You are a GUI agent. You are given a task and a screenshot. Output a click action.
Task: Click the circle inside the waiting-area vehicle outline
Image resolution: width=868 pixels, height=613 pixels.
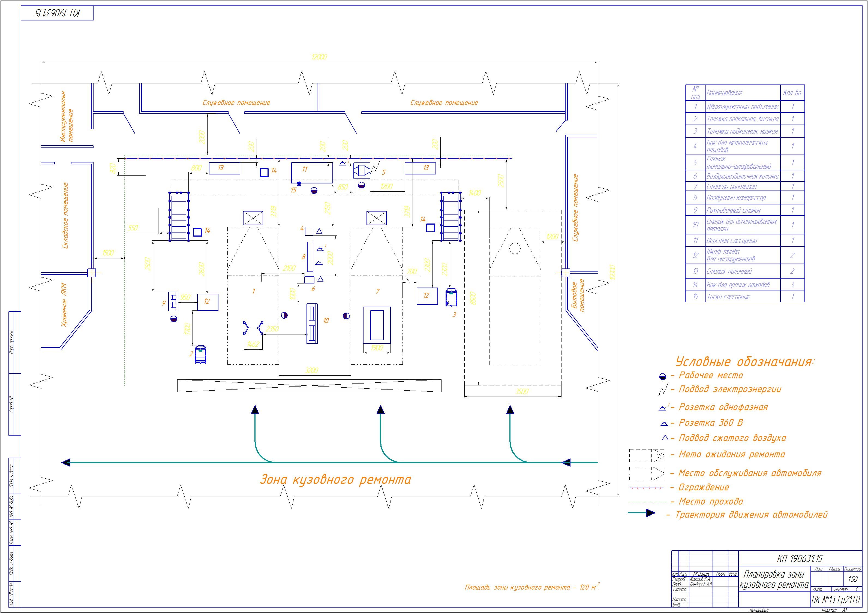515,248
